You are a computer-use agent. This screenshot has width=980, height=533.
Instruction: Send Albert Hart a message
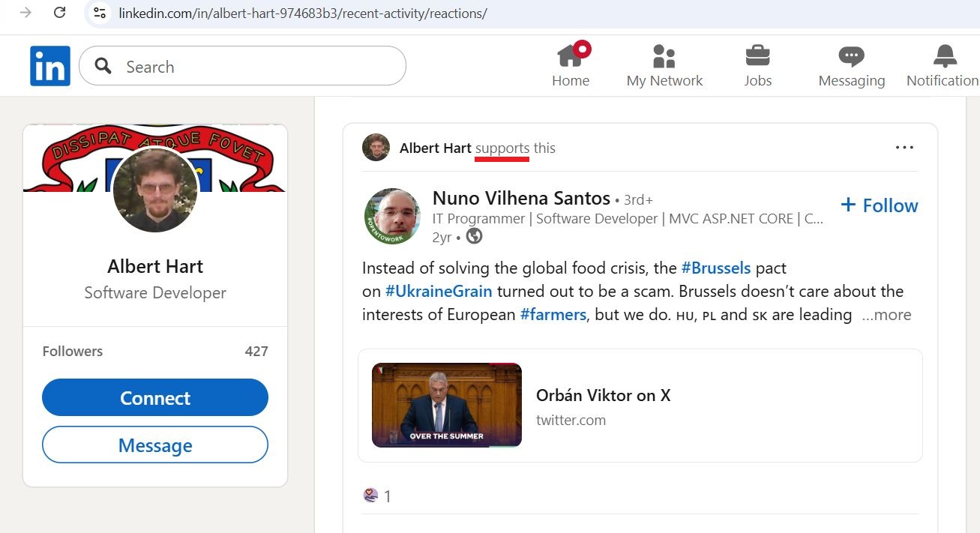[154, 444]
